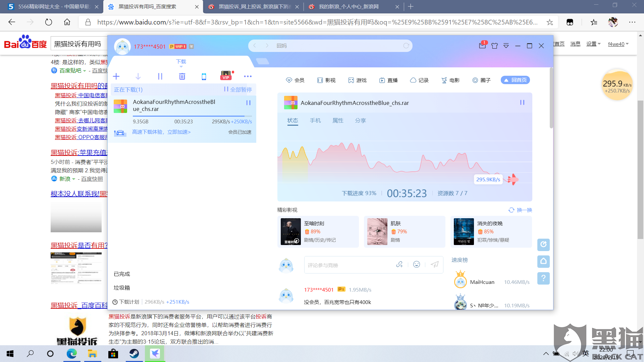Pause download in the detail panel header
This screenshot has width=644, height=362.
(x=522, y=103)
